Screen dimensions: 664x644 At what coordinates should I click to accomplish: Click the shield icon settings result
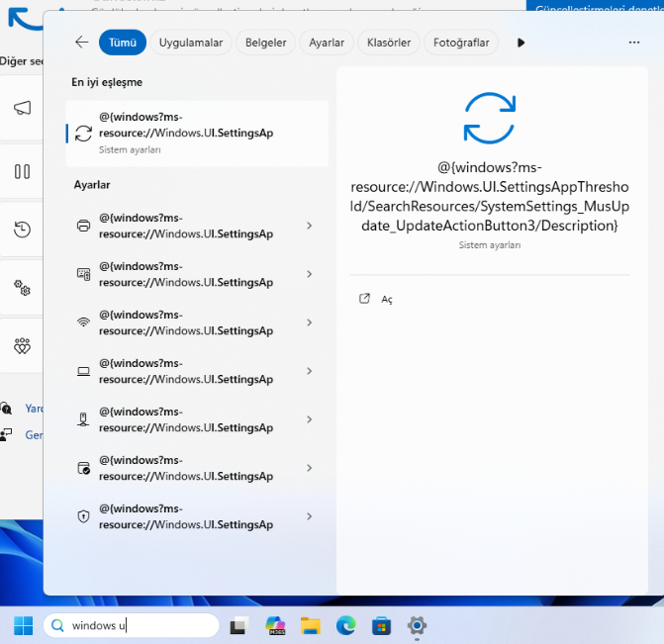pyautogui.click(x=83, y=516)
